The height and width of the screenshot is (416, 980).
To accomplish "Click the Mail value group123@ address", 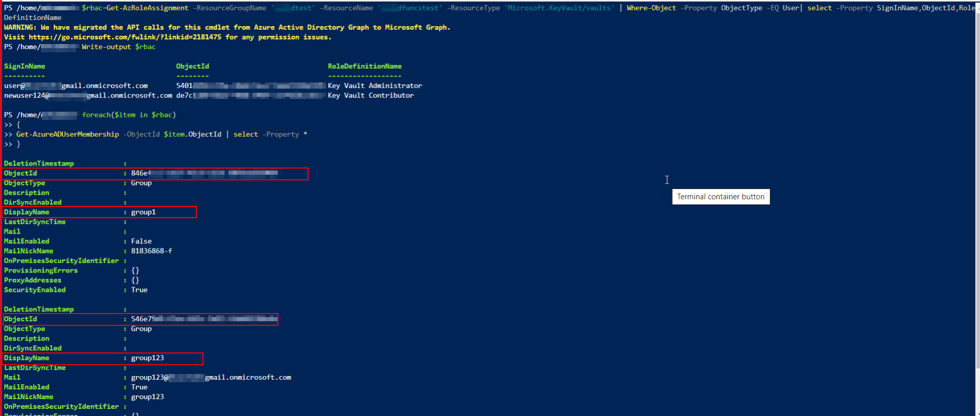I will pyautogui.click(x=211, y=378).
